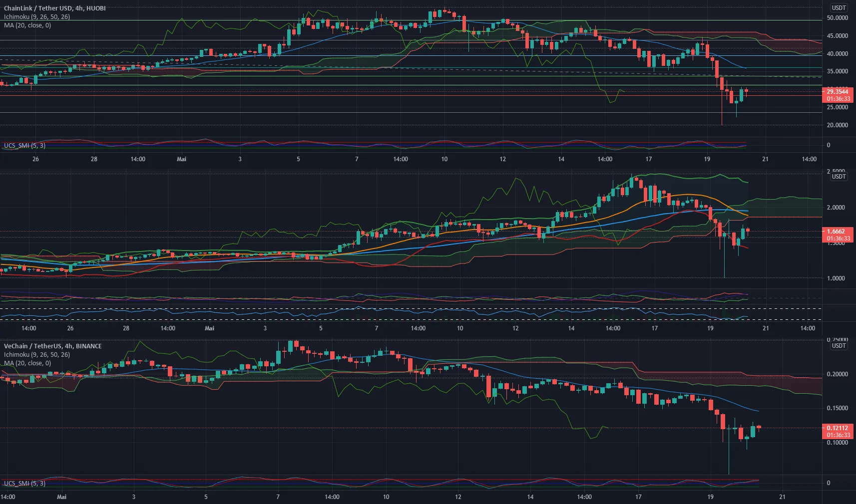The width and height of the screenshot is (856, 504).
Task: Click the 29.3544 current price label
Action: [x=838, y=92]
